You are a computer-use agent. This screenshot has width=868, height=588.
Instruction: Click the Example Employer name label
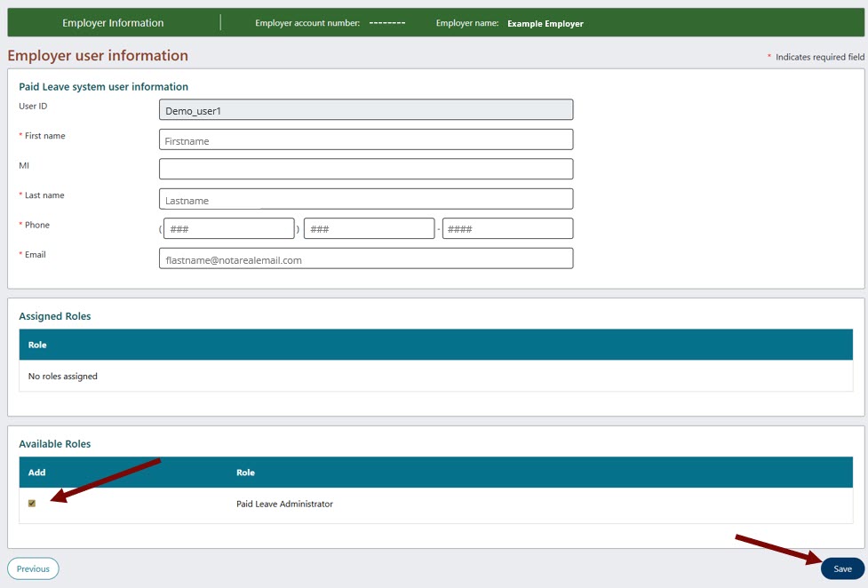(x=545, y=24)
